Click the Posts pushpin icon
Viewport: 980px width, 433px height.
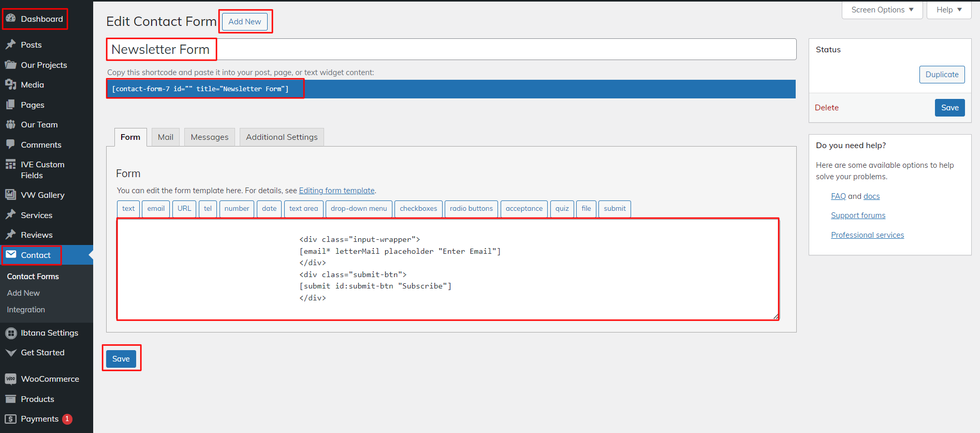[x=10, y=45]
